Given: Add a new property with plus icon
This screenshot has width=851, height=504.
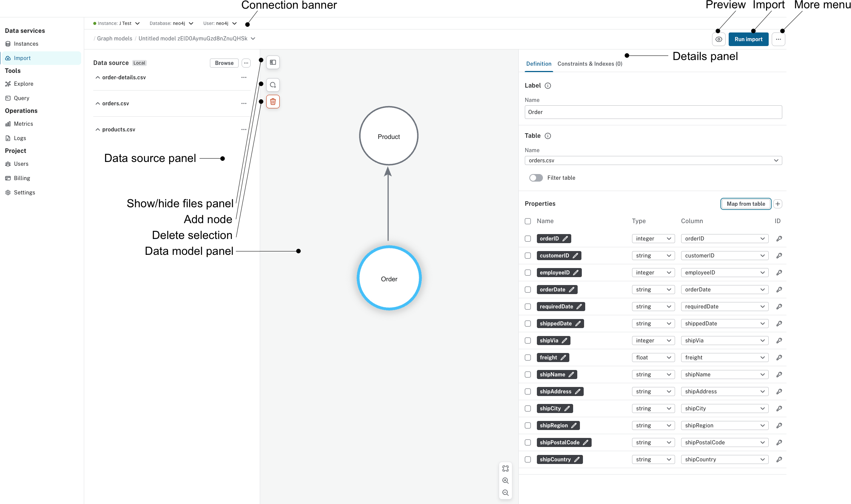Looking at the screenshot, I should 778,204.
